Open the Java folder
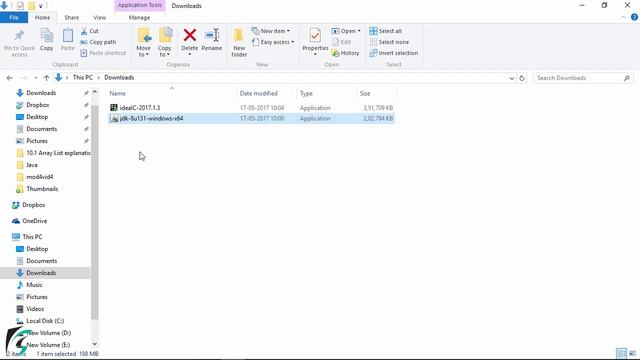The height and width of the screenshot is (360, 640). (x=32, y=165)
